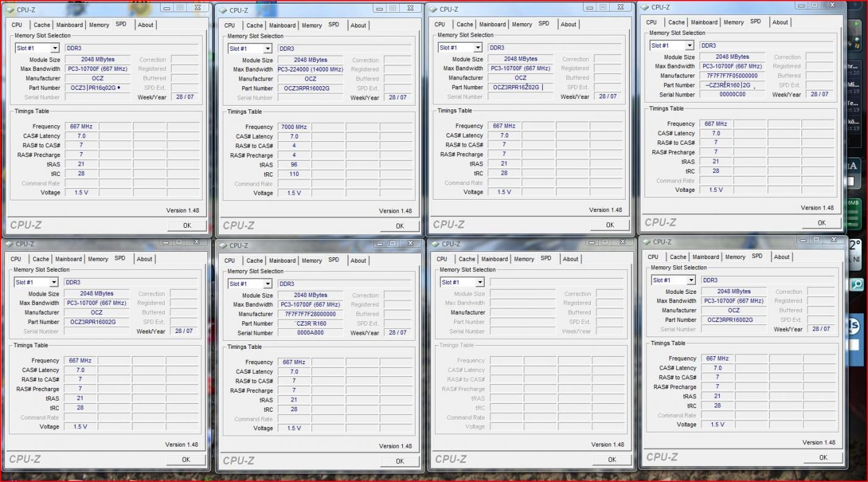Open the Slot #1 dropdown in the PC3-224000 window
The image size is (868, 482).
[x=268, y=49]
